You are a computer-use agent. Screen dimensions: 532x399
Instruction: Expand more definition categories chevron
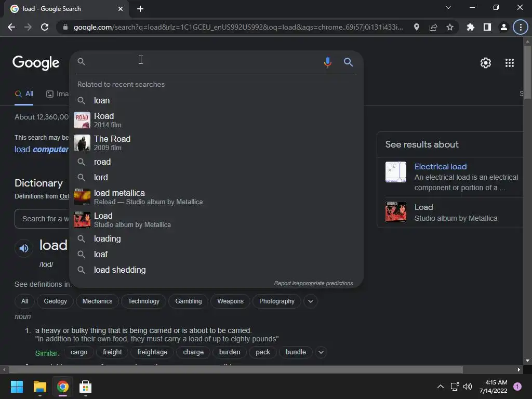pyautogui.click(x=311, y=301)
